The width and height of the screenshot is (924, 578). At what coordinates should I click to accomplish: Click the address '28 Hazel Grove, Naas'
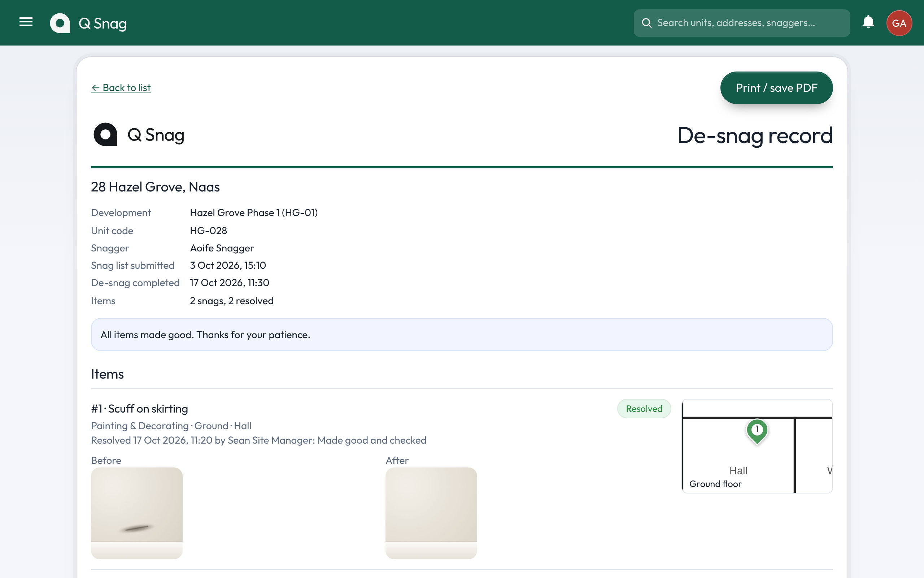156,187
